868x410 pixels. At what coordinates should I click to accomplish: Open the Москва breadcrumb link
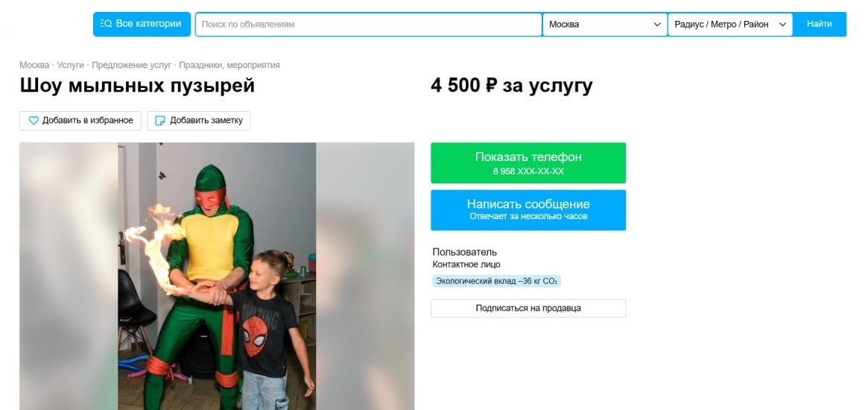(34, 65)
